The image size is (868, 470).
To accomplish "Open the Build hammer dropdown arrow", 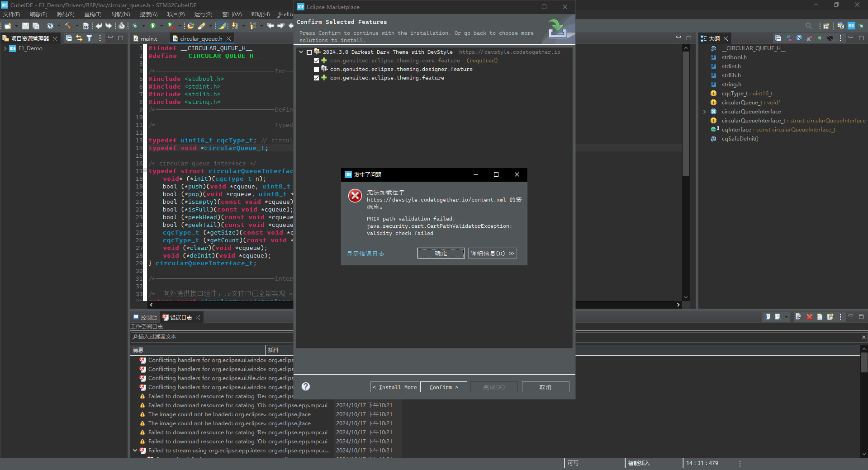I will pyautogui.click(x=76, y=26).
